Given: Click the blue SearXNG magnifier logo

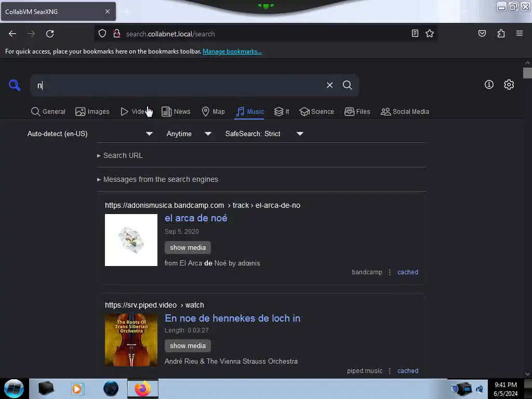Looking at the screenshot, I should tap(15, 85).
